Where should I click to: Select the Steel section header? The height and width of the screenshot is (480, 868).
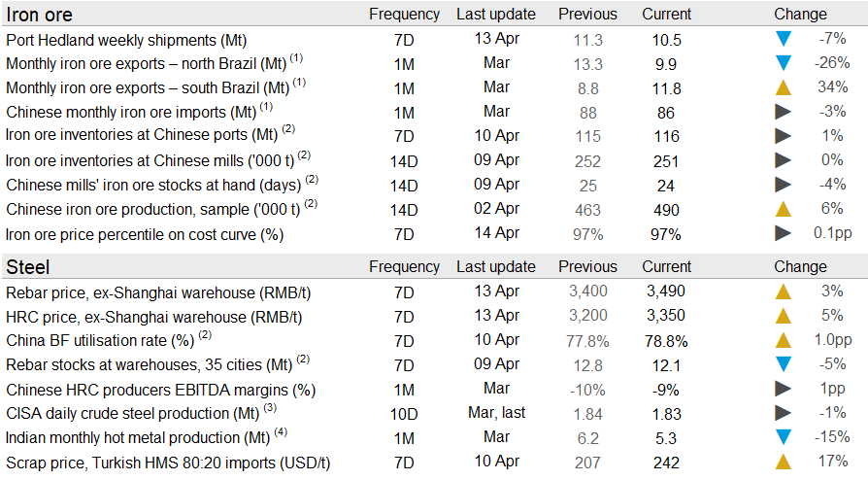pyautogui.click(x=28, y=266)
